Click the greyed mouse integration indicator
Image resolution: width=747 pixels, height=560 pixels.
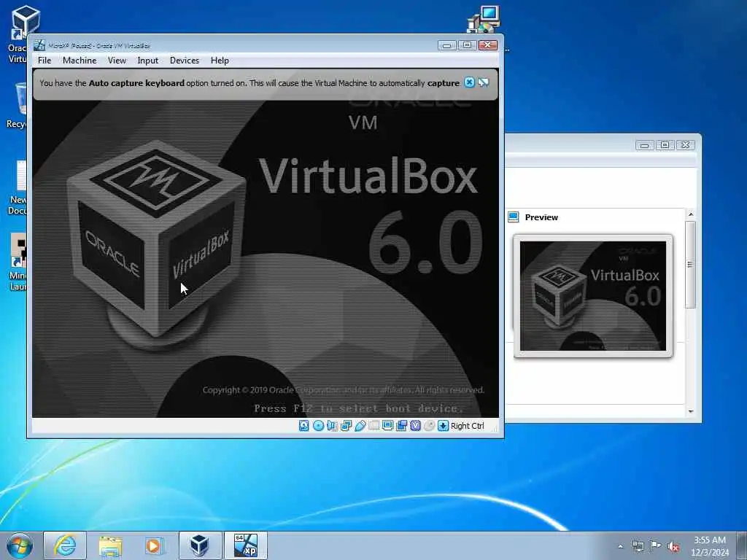click(x=429, y=426)
